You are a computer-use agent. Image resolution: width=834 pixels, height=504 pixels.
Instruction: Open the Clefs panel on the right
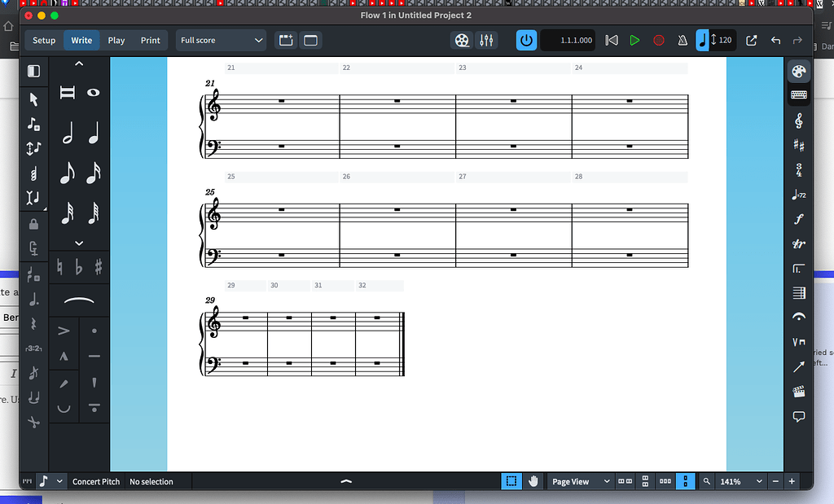tap(799, 120)
